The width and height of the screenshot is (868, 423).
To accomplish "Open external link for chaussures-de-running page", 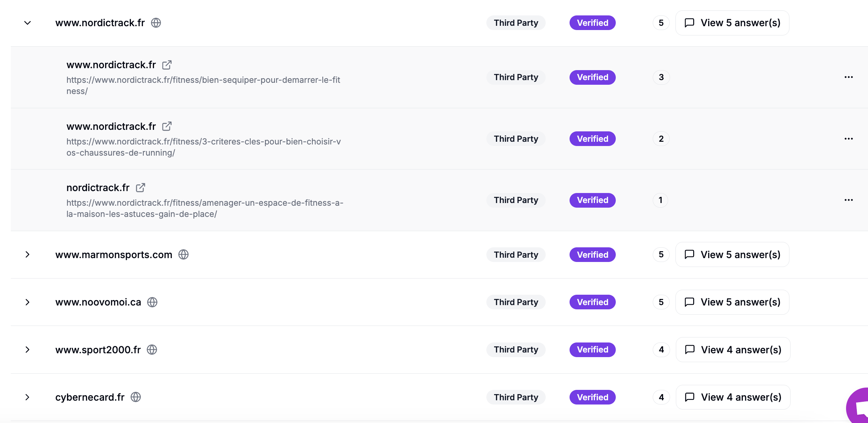I will (x=167, y=126).
